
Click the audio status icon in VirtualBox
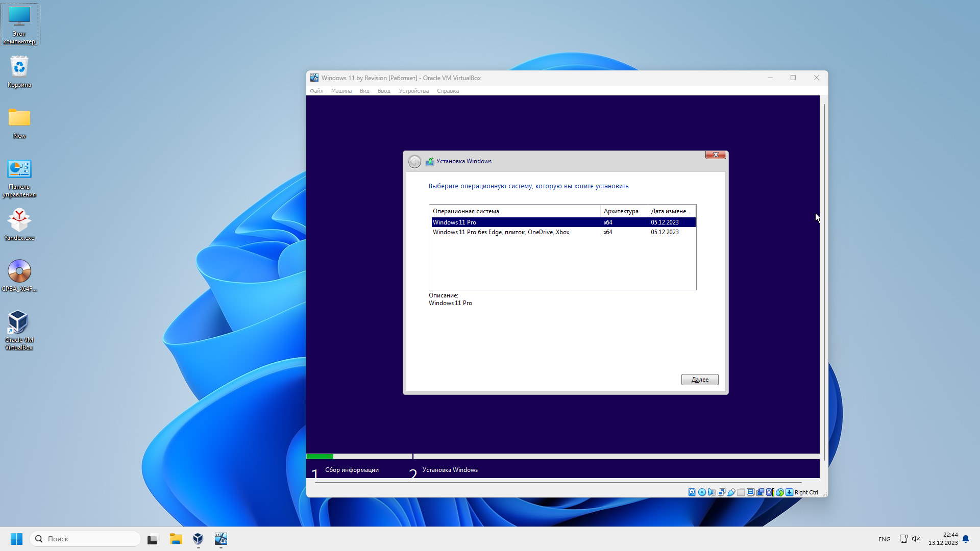pyautogui.click(x=712, y=492)
